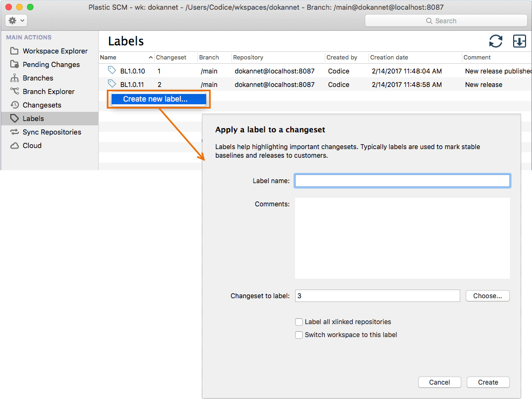Screen dimensions: 532x403
Task: Click the Pending Changes icon
Action: [x=14, y=64]
